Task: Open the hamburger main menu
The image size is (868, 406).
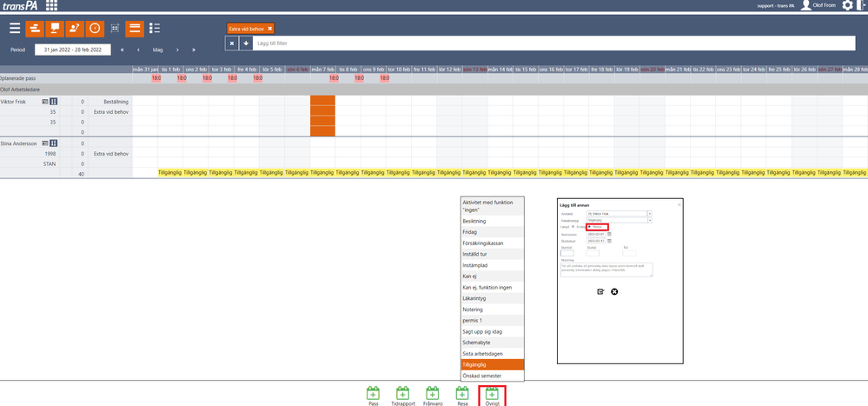Action: [15, 28]
